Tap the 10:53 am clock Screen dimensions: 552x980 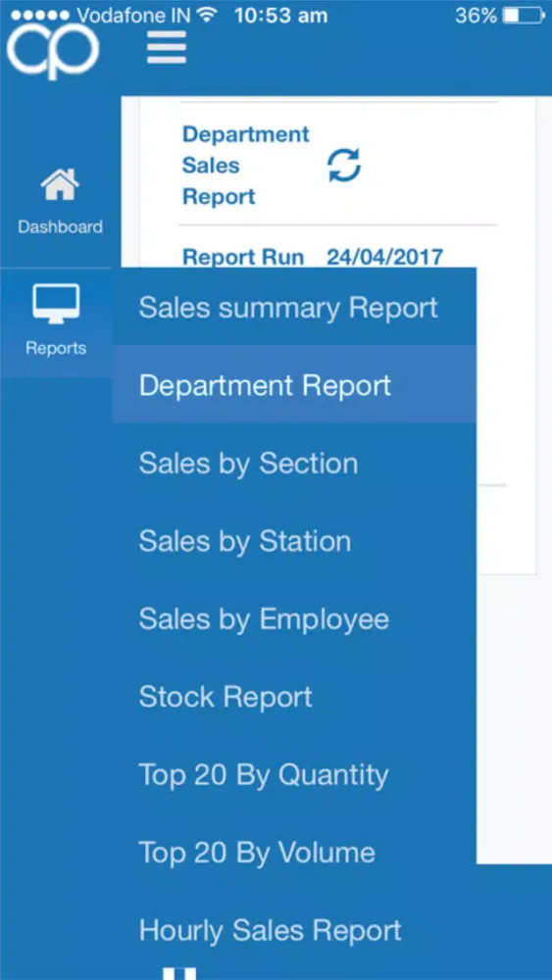280,16
